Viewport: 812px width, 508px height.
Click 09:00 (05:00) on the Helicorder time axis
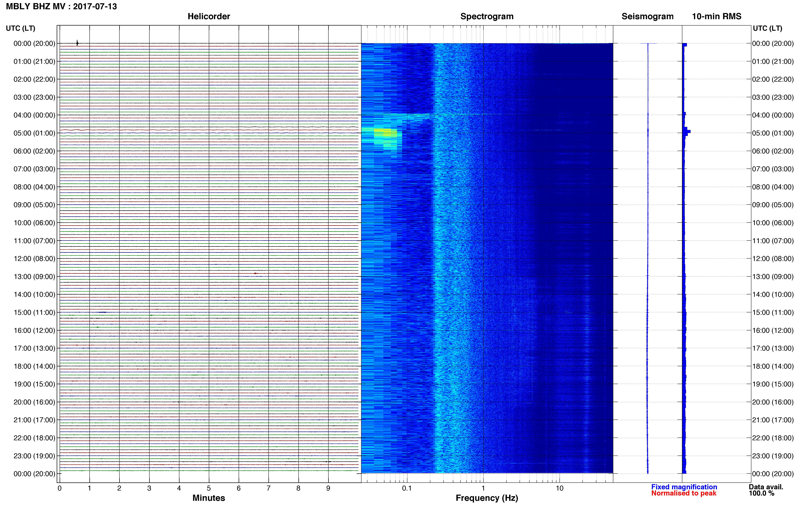point(34,205)
